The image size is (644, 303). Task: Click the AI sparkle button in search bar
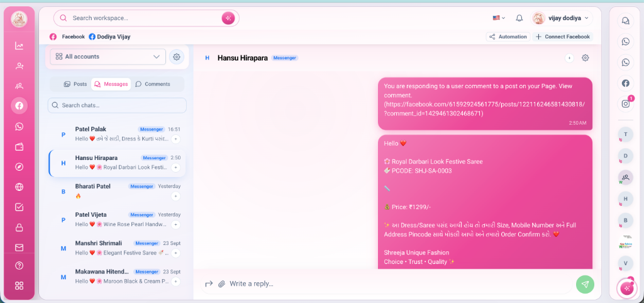228,18
